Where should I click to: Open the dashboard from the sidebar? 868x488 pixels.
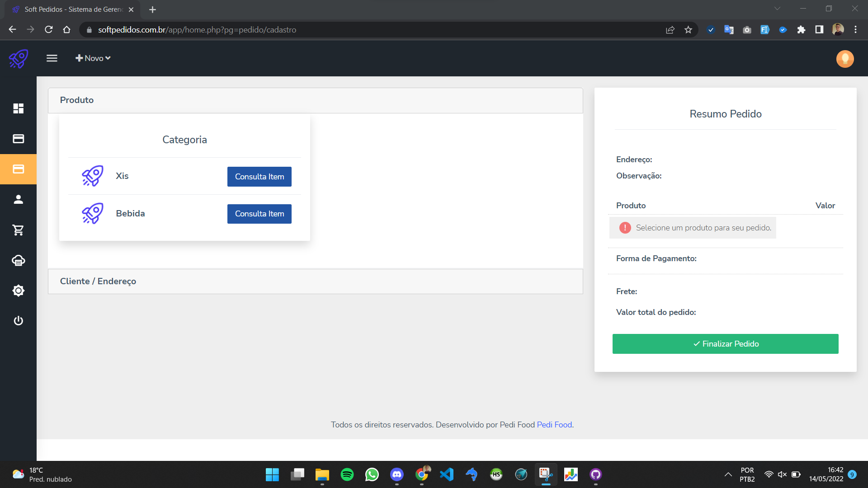tap(18, 108)
